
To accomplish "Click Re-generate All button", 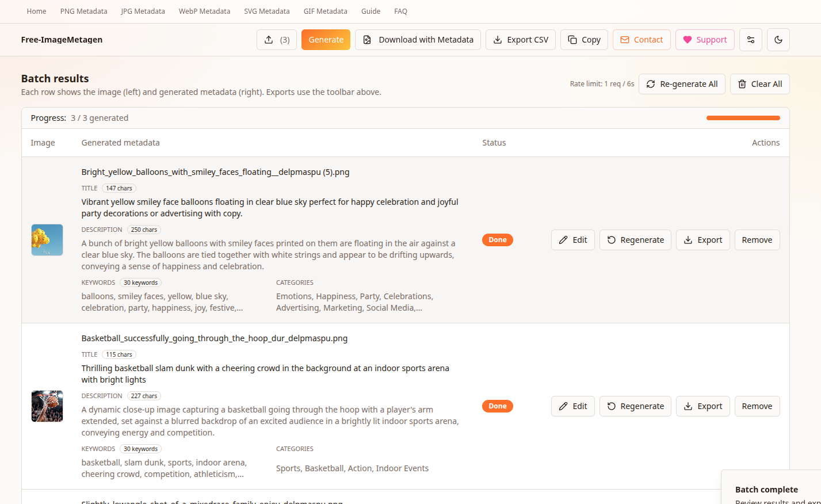I will [682, 84].
